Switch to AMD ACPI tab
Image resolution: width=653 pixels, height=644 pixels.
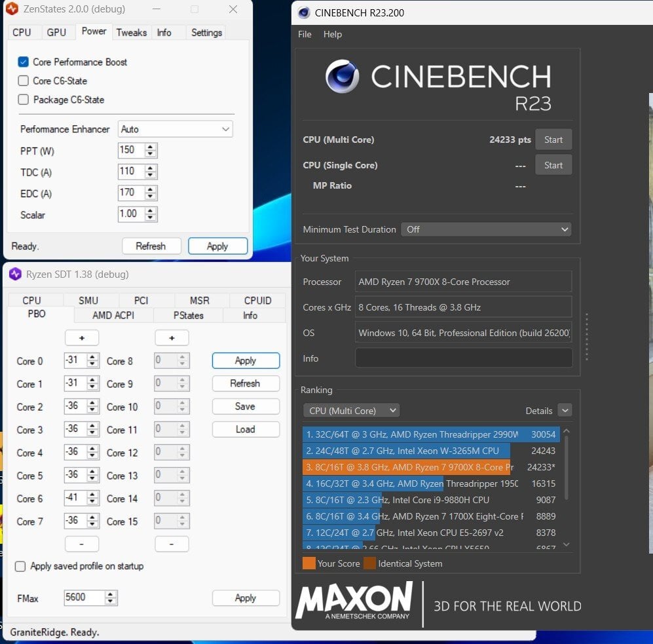pos(113,315)
